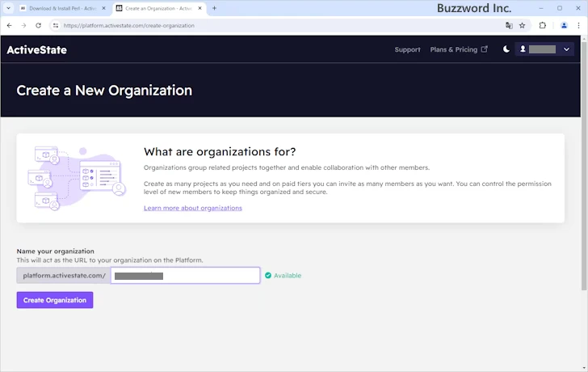Click the address bar URL
The height and width of the screenshot is (372, 588).
(128, 26)
